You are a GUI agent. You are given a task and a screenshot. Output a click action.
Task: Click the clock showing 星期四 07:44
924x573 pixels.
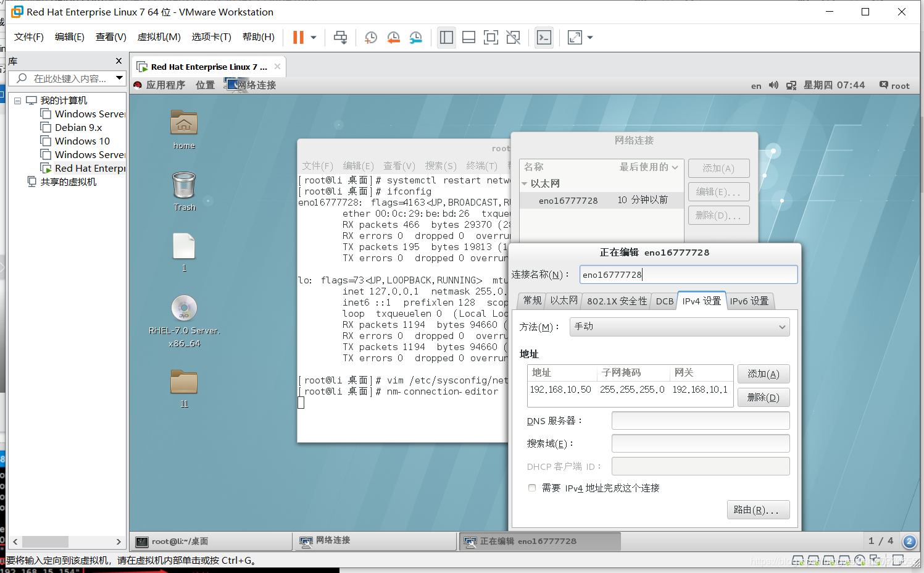click(x=834, y=85)
